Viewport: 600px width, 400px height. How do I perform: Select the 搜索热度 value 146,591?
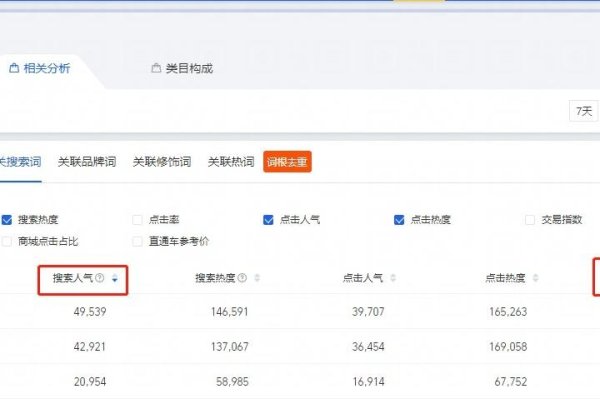230,312
